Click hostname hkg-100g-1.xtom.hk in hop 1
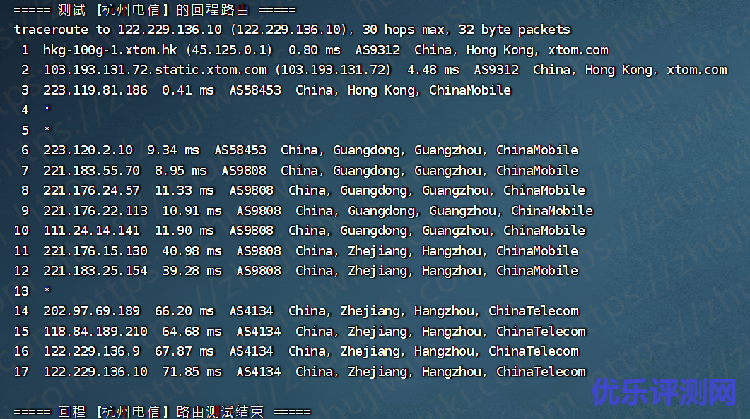This screenshot has height=419, width=750. coord(110,50)
